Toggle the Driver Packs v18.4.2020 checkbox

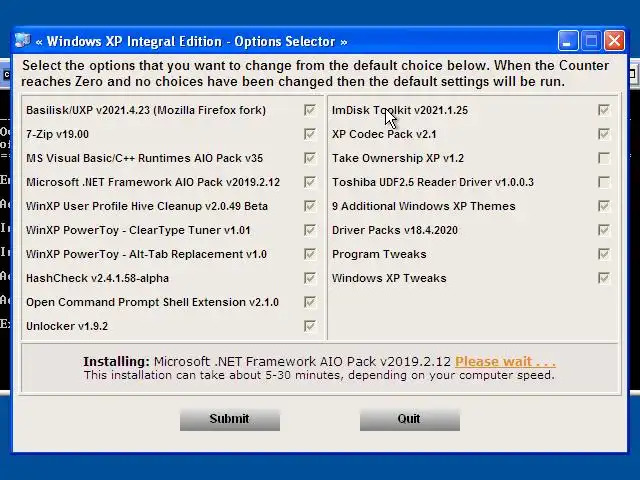coord(604,230)
